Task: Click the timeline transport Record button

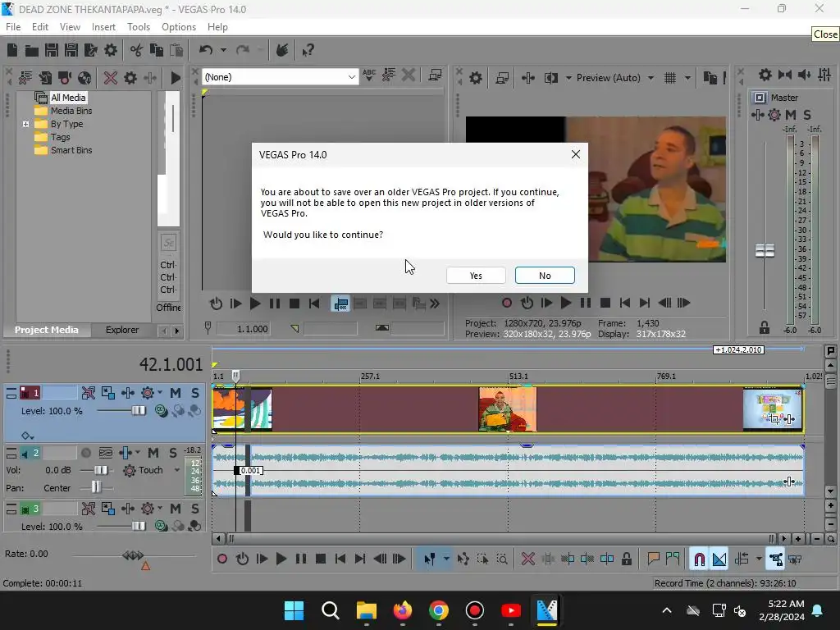Action: [222, 559]
